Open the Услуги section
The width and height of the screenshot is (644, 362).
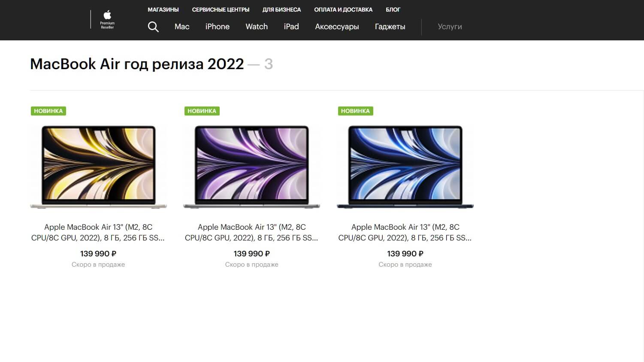[x=450, y=27]
